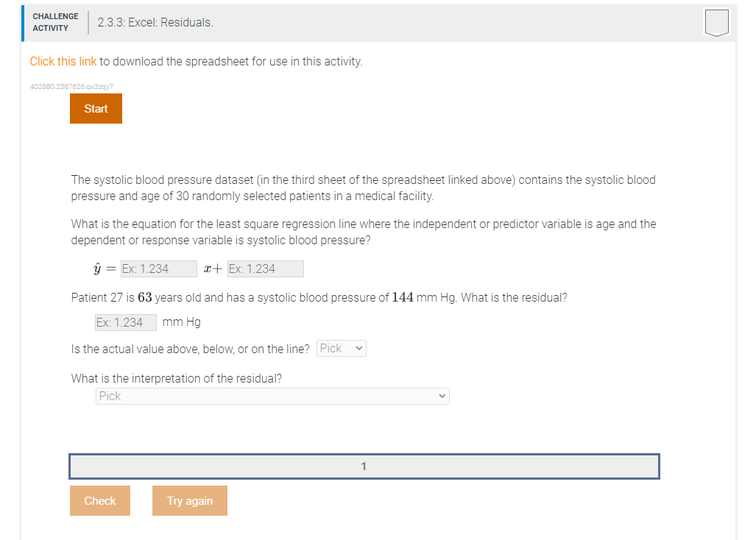756x540 pixels.
Task: Expand the dropdown arrow beside the line question
Action: 361,348
